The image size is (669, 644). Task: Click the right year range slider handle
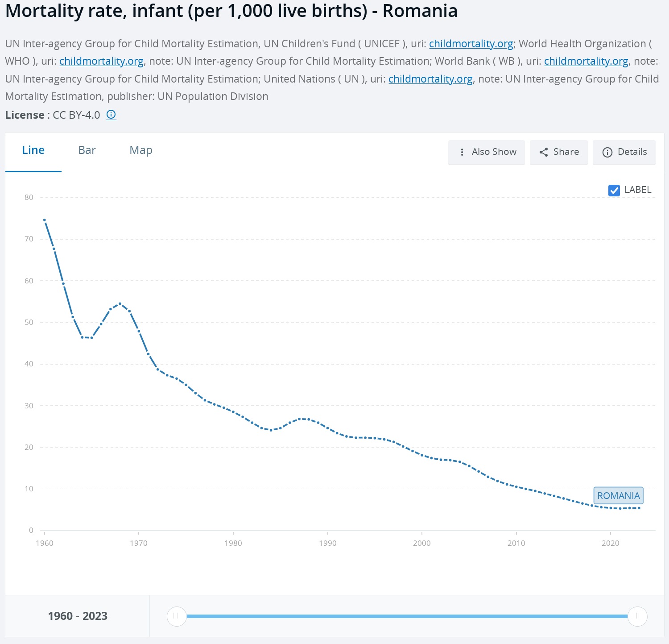(x=637, y=616)
